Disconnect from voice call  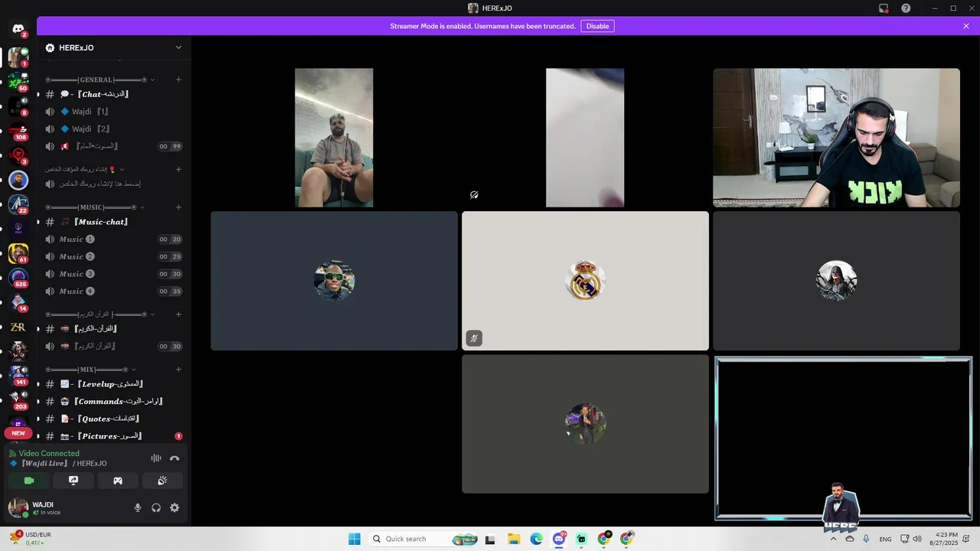click(175, 458)
